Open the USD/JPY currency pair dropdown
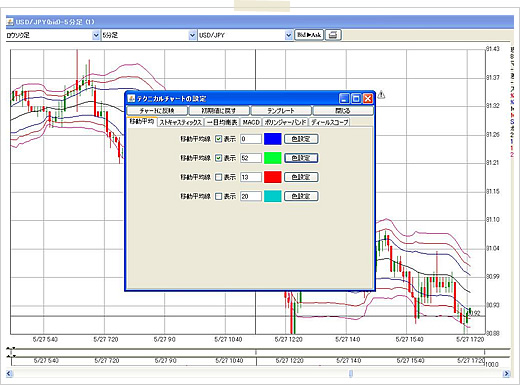This screenshot has width=520, height=385. click(x=289, y=35)
